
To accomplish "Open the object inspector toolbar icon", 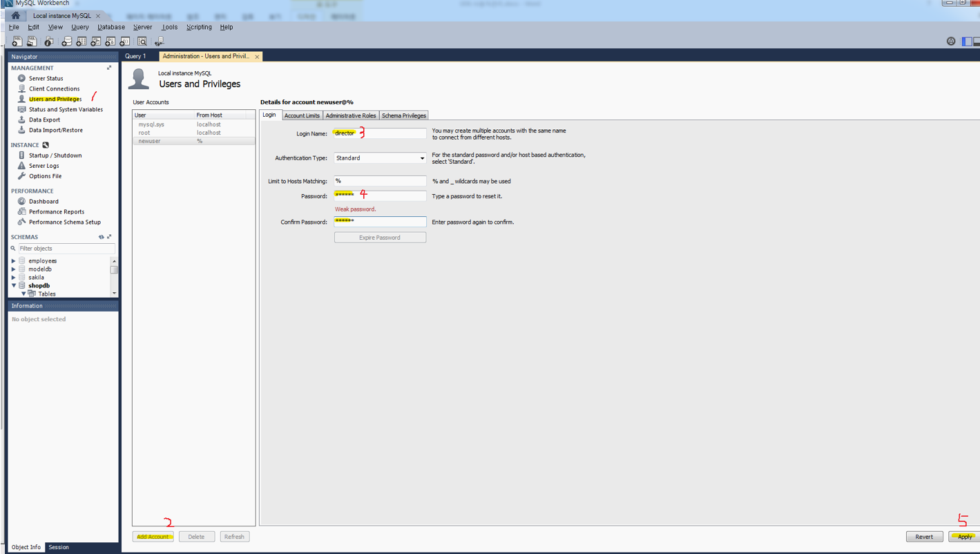I will point(48,41).
